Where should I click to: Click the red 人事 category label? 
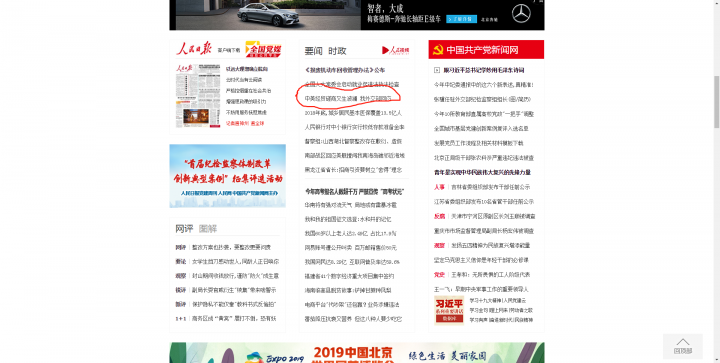coord(439,187)
